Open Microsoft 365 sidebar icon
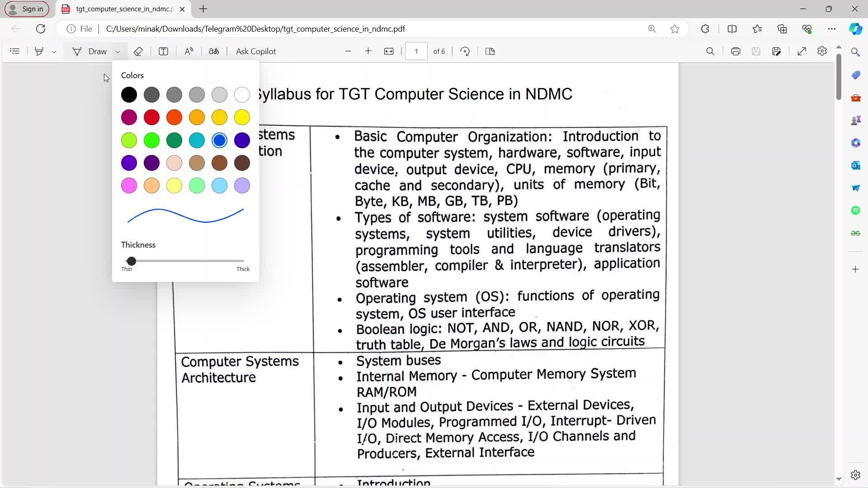Screen dimensions: 868x488 pos(855,143)
